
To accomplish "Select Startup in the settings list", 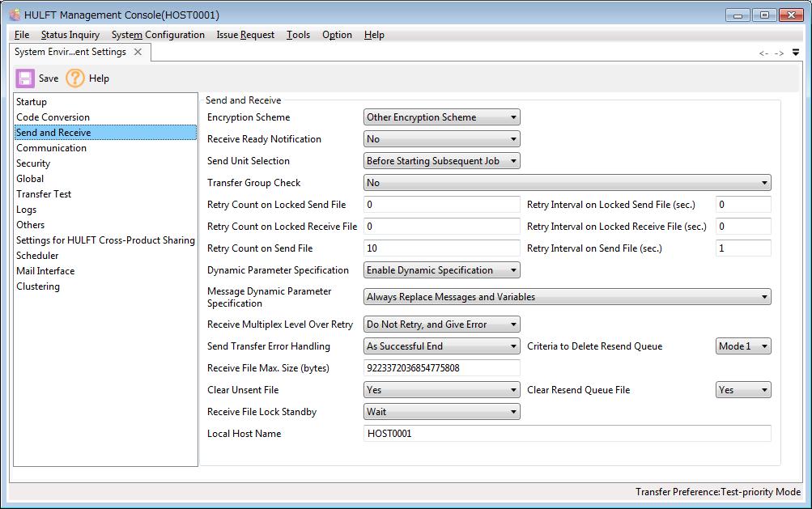I will tap(105, 102).
